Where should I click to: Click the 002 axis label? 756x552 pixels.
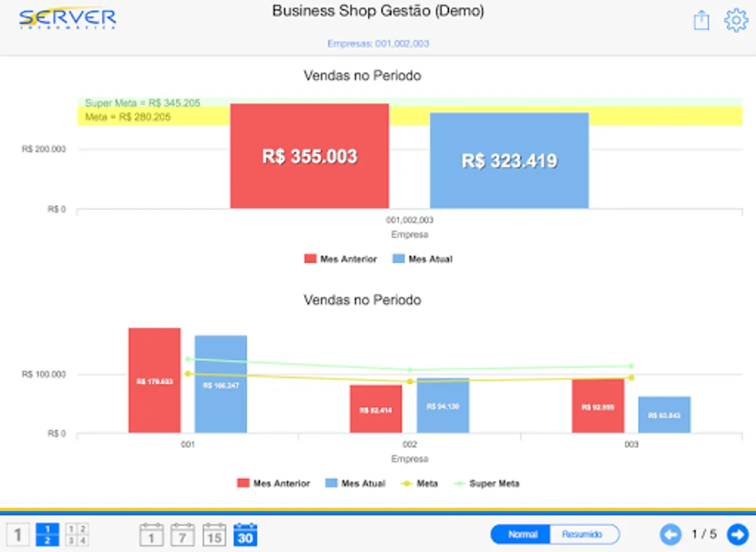click(410, 445)
